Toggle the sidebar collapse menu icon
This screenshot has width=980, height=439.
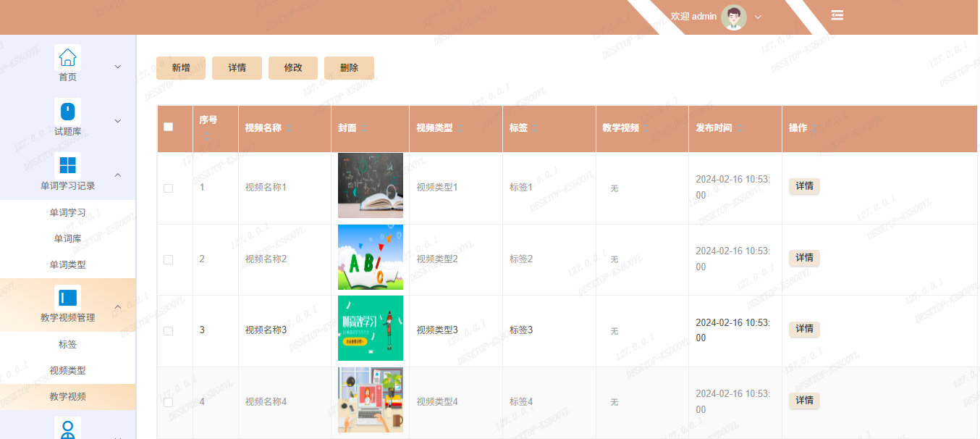click(x=837, y=15)
